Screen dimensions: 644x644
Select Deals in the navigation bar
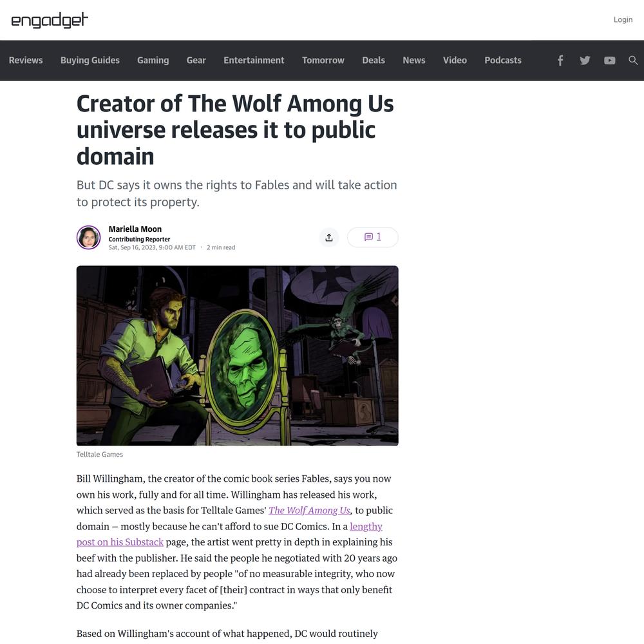coord(374,61)
